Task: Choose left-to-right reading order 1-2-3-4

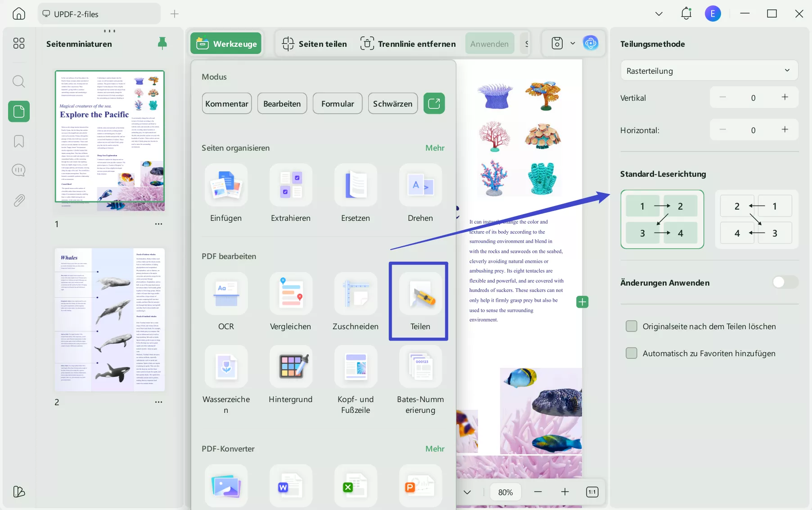Action: coord(662,219)
